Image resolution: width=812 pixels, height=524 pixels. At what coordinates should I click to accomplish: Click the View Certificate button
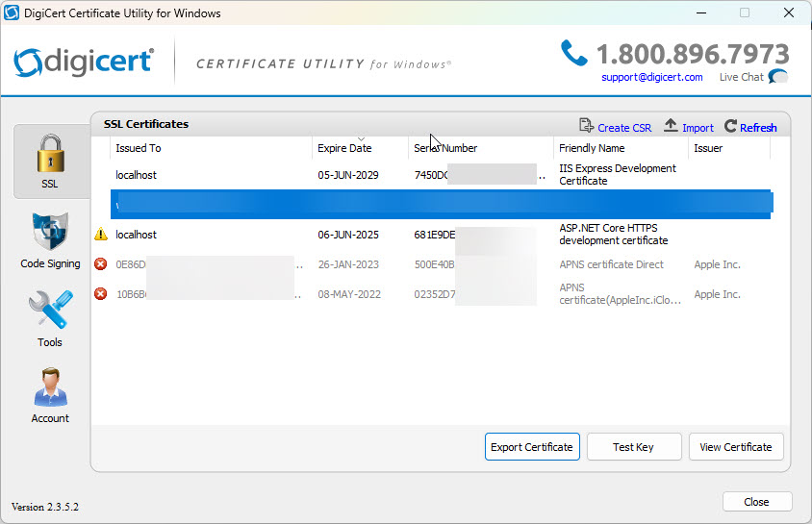coord(736,447)
